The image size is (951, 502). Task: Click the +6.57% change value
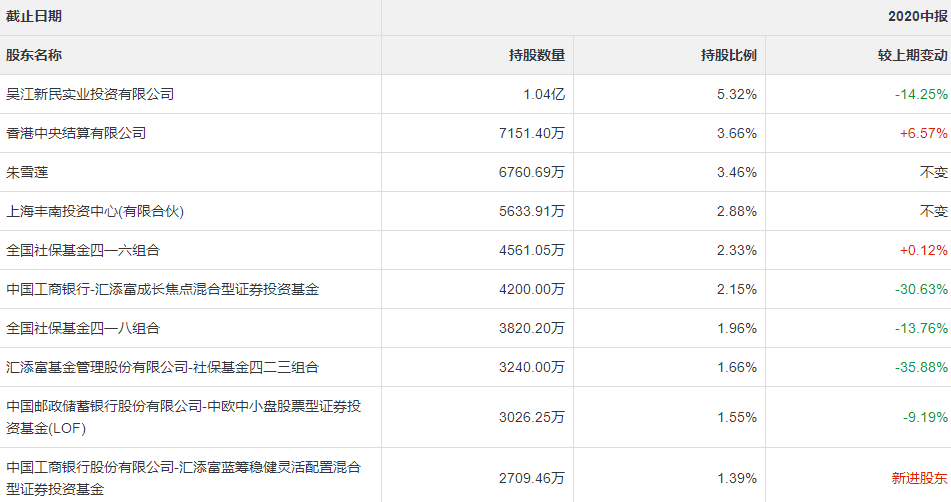click(x=924, y=133)
